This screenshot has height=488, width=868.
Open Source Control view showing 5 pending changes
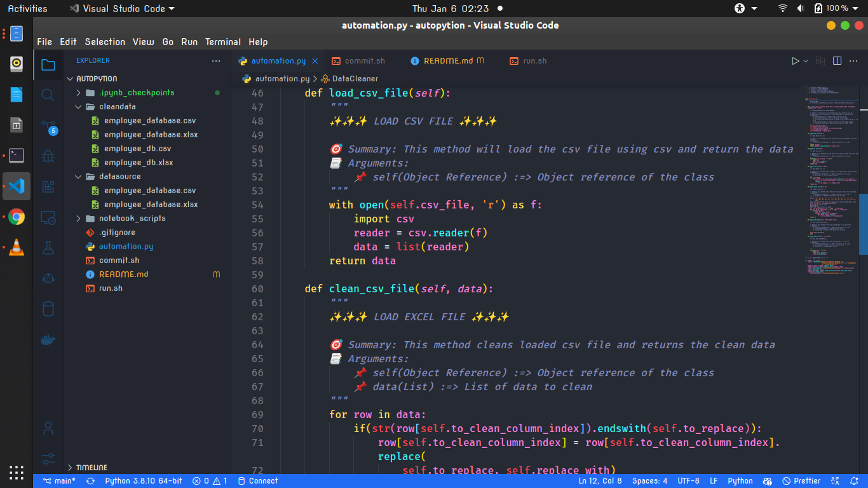click(x=48, y=125)
